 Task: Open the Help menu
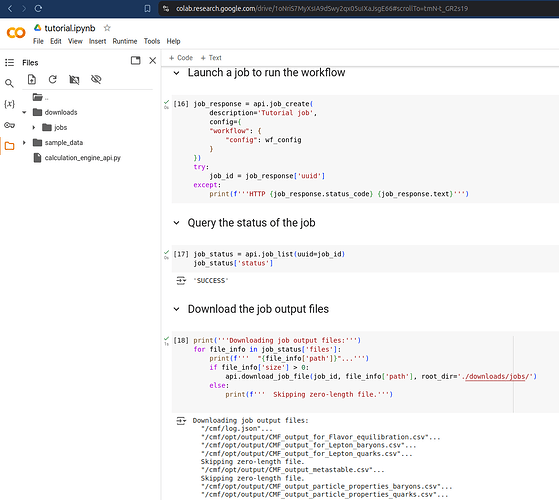[x=173, y=41]
